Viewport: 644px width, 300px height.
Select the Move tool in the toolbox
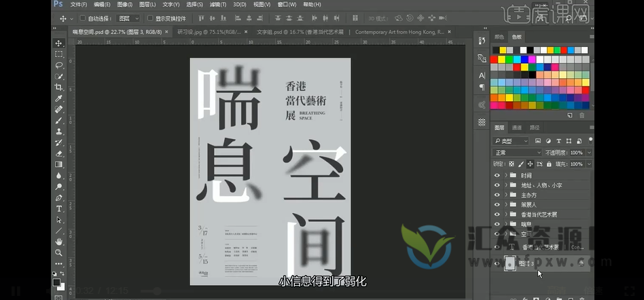click(x=58, y=43)
